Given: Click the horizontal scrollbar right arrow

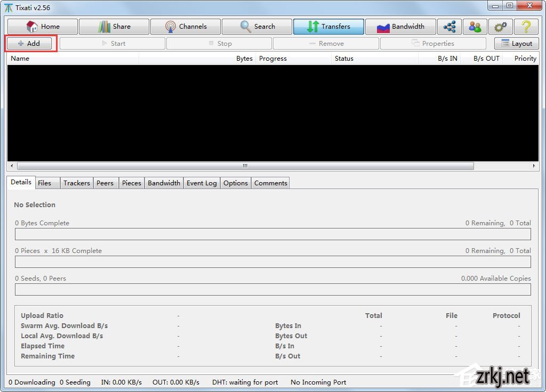Looking at the screenshot, I should click(x=534, y=166).
